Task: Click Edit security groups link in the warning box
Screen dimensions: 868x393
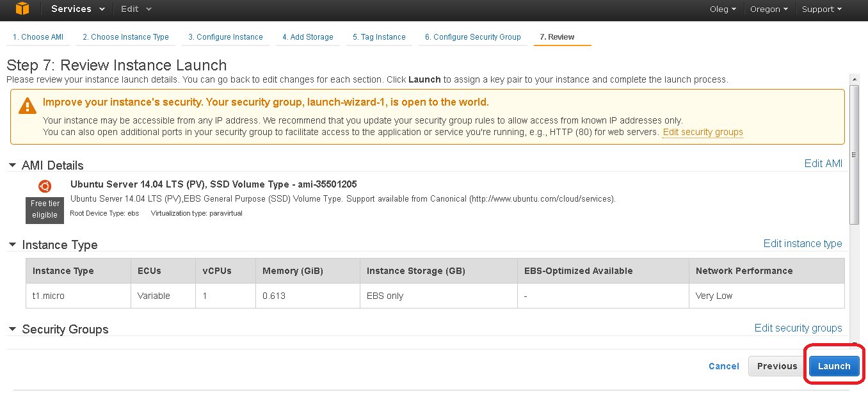Action: click(703, 132)
